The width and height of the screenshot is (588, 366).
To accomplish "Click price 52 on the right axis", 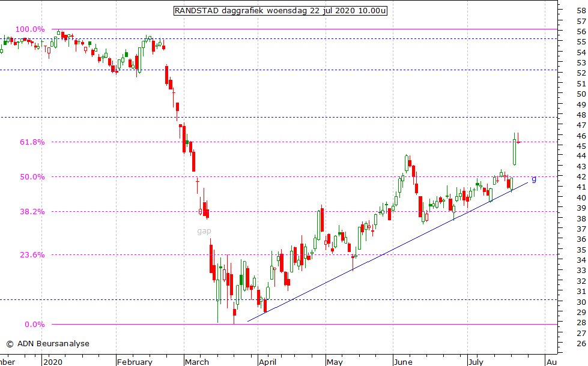I will [x=581, y=73].
